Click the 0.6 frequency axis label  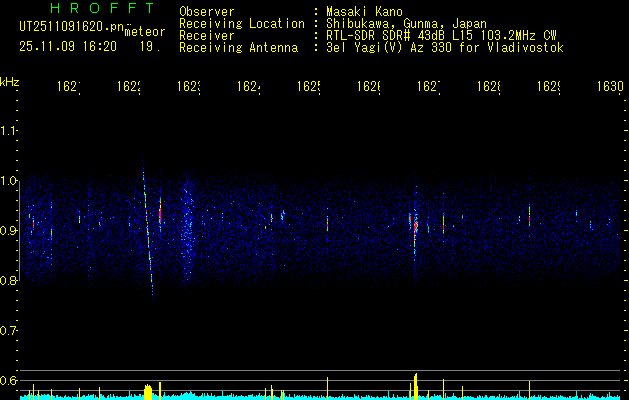coord(8,380)
